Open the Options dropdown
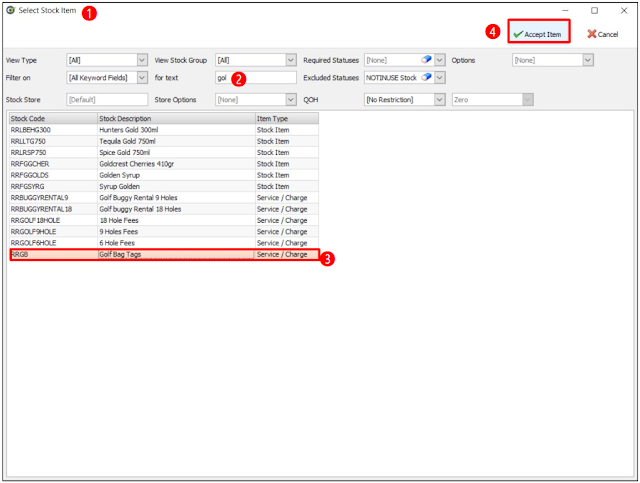The height and width of the screenshot is (483, 640). (x=587, y=60)
